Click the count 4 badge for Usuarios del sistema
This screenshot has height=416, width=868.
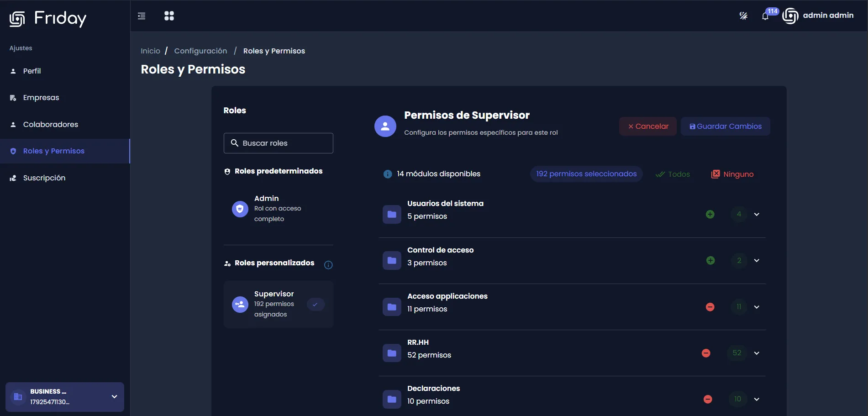tap(739, 214)
